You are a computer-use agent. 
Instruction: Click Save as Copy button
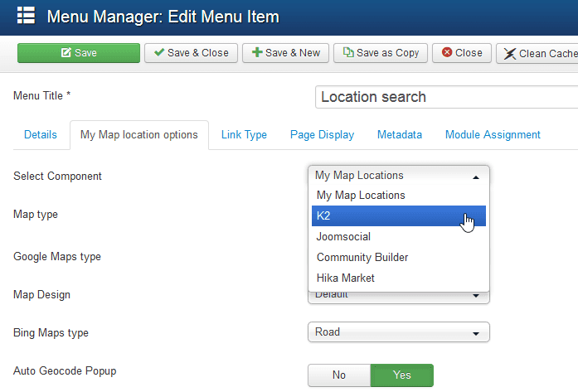pyautogui.click(x=381, y=53)
